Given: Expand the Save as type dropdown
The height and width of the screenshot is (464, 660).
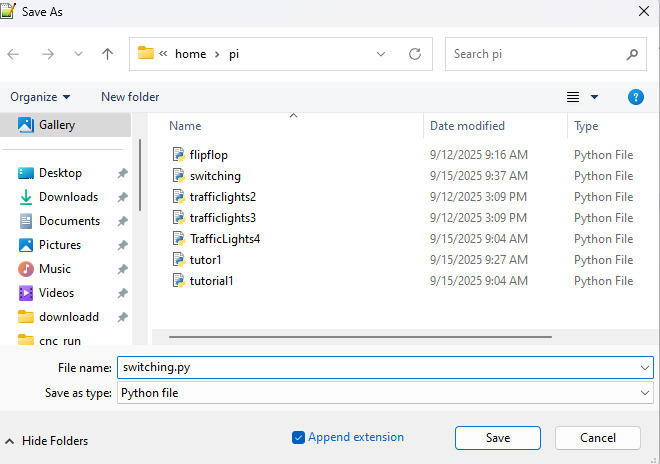Looking at the screenshot, I should pos(644,393).
